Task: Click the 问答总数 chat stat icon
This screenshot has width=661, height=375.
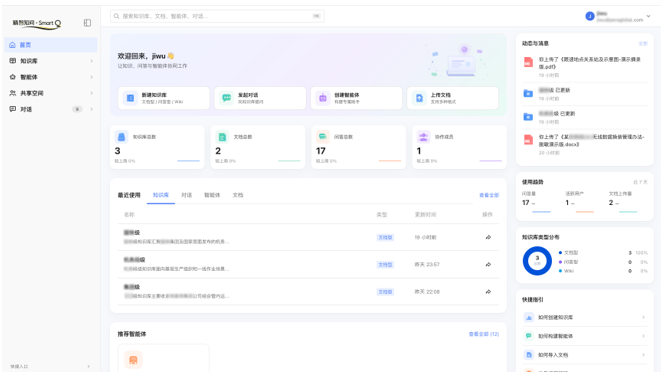Action: point(322,137)
